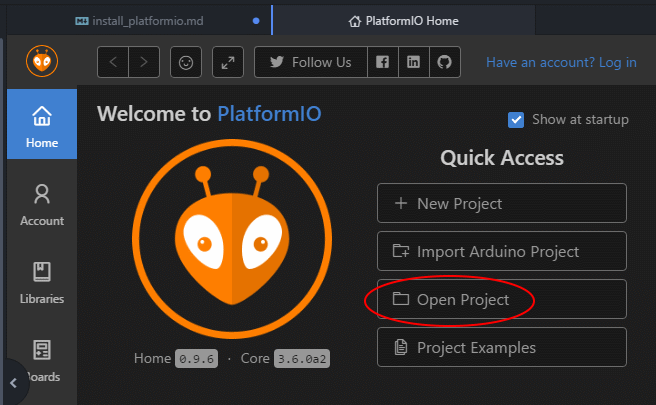Open the GitHub icon link
Viewport: 656px width, 405px height.
tap(445, 62)
